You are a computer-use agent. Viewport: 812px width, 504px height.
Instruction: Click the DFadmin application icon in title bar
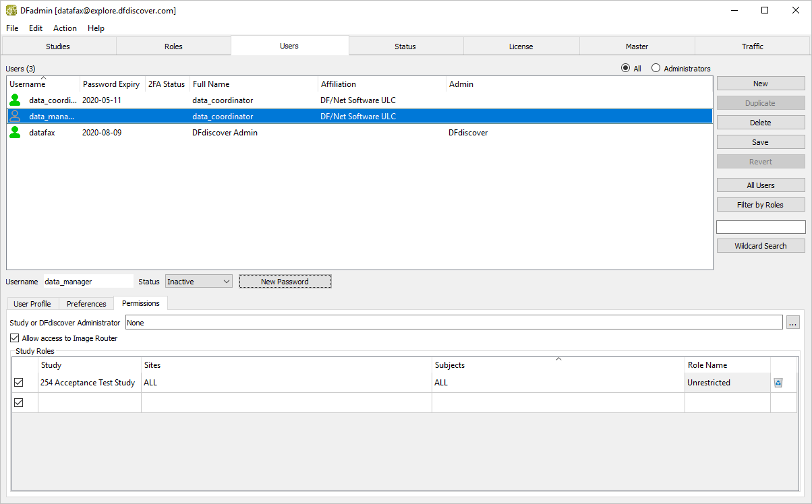click(11, 11)
